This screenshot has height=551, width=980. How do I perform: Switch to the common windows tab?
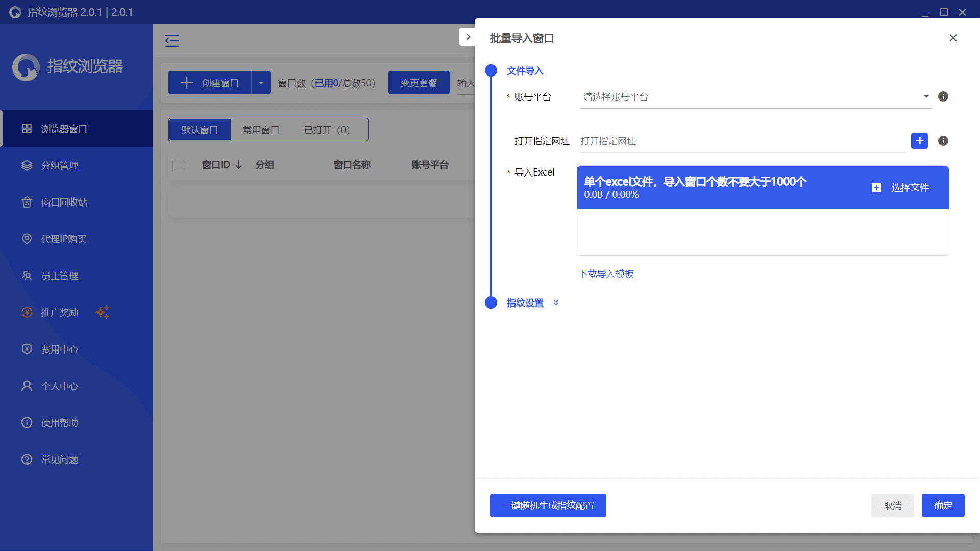click(x=261, y=130)
